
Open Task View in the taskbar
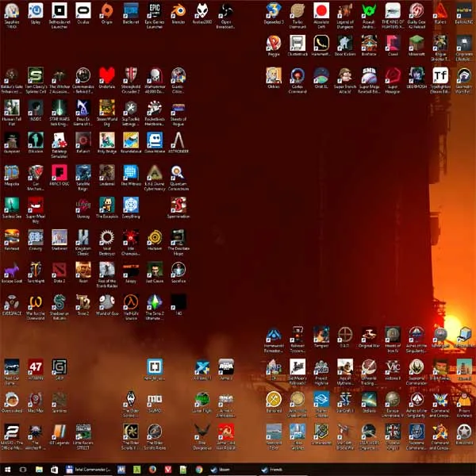tap(23, 470)
